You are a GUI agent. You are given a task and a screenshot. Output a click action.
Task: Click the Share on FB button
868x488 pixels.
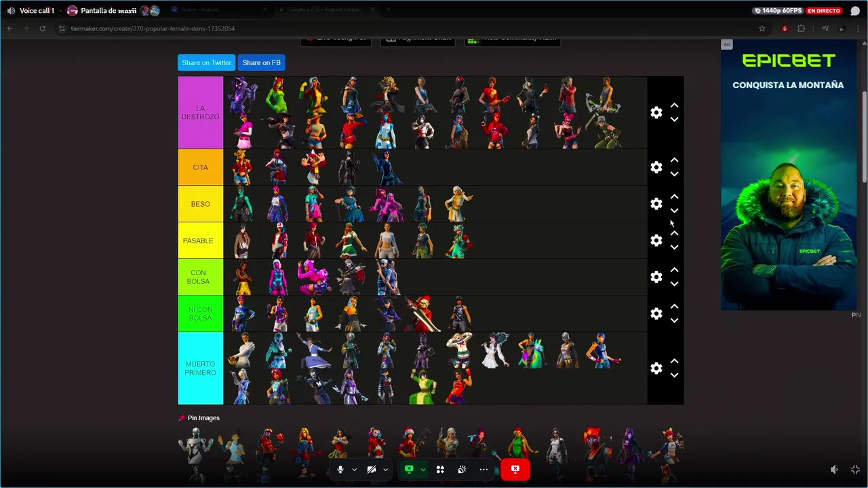tap(261, 62)
